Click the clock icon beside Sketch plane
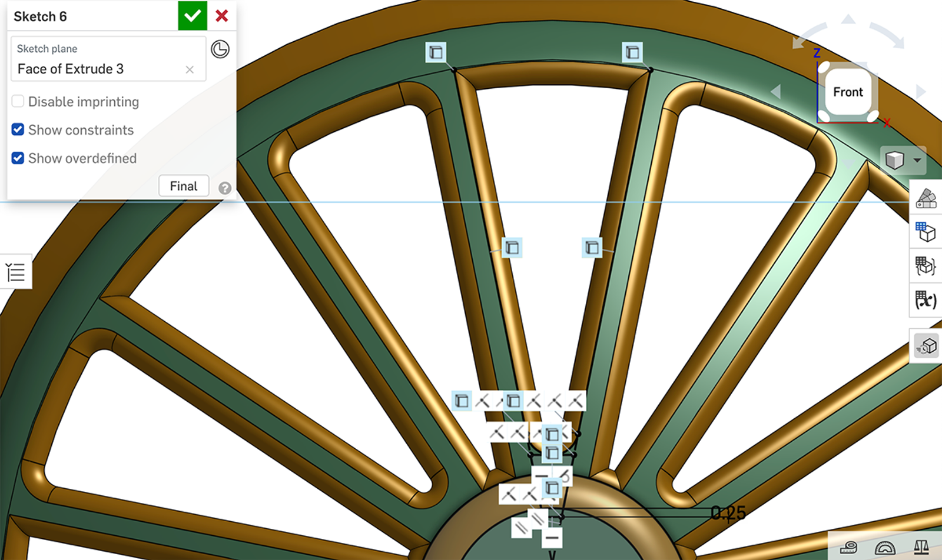 220,49
